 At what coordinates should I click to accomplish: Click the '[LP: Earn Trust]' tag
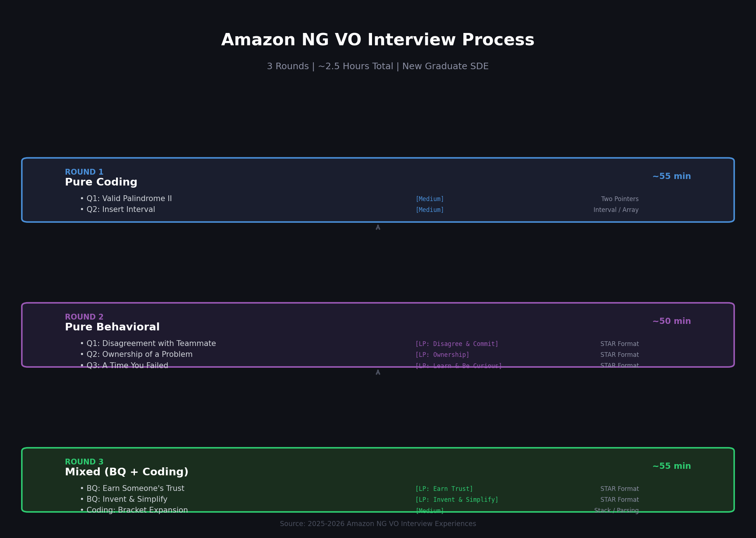444,489
